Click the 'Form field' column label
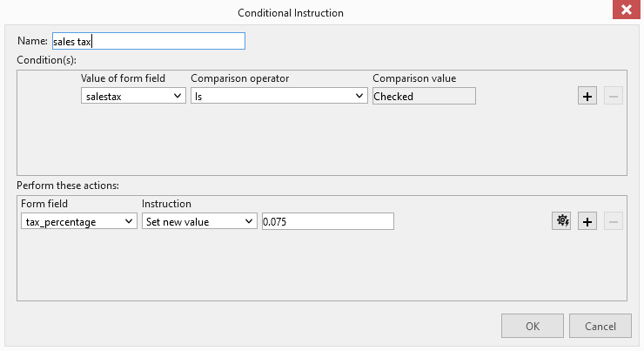The image size is (644, 351). tap(44, 204)
